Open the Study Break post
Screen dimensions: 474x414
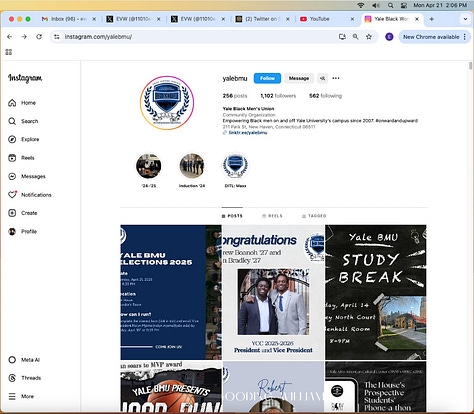coord(376,292)
